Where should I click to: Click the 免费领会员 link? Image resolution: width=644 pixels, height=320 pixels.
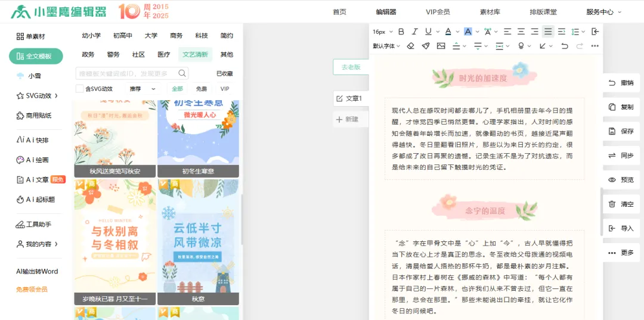click(32, 289)
